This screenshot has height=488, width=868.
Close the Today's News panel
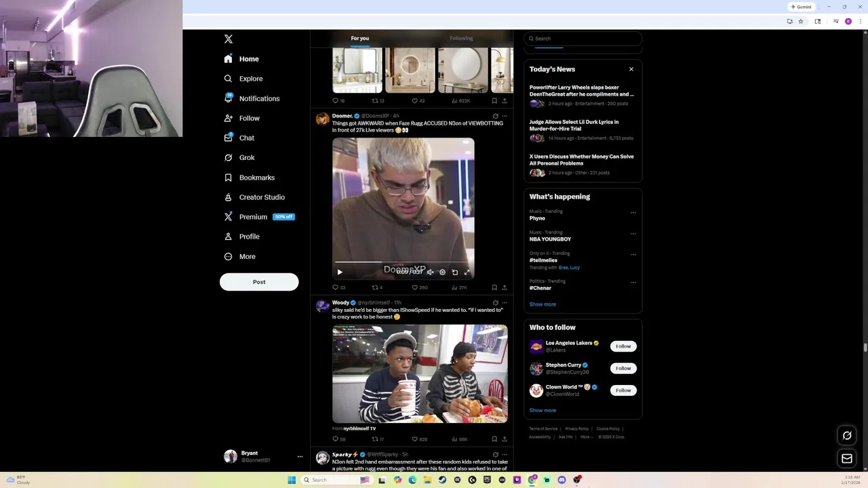tap(631, 69)
